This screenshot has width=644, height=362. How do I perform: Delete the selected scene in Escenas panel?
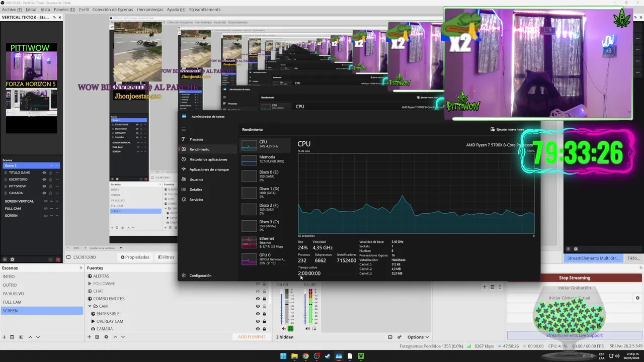coord(12,337)
